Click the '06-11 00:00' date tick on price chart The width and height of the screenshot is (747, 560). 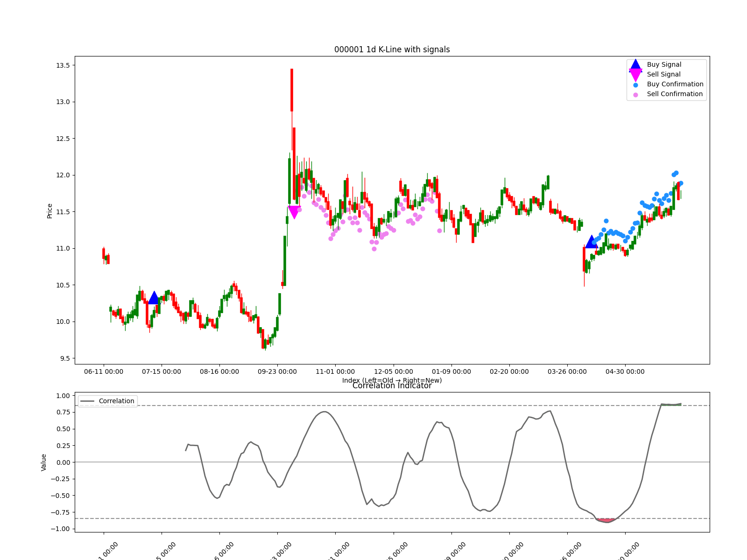(104, 372)
